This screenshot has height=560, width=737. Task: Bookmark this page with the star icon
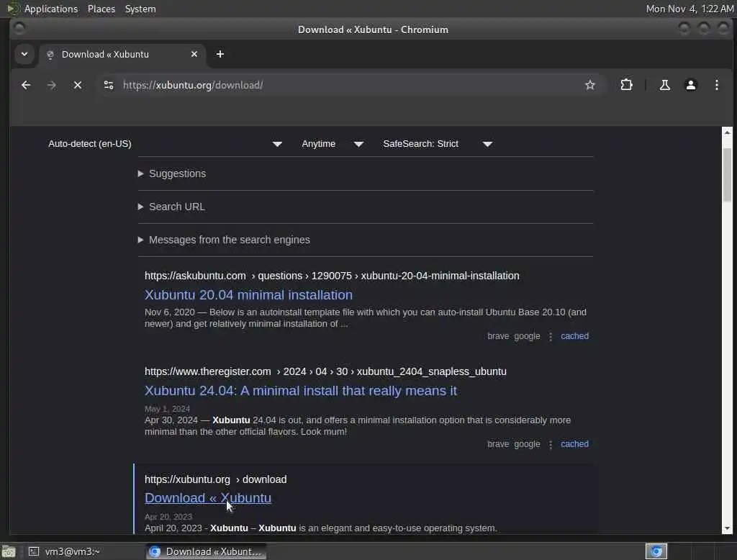pos(590,85)
